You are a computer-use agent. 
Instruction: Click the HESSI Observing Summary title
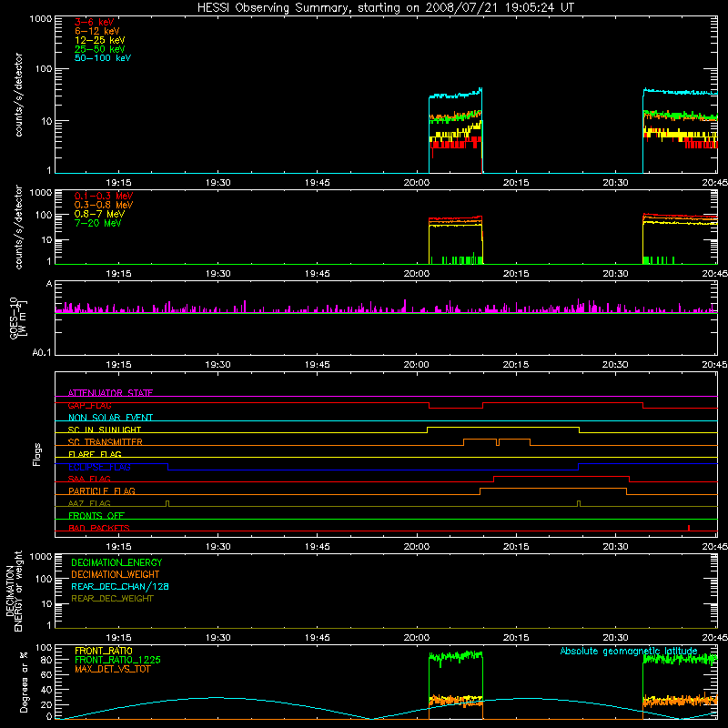386,8
